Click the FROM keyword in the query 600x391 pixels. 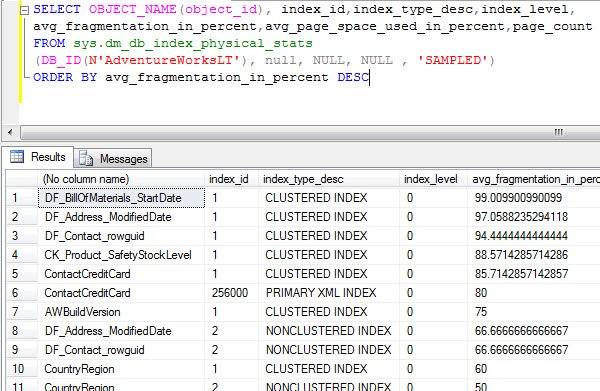point(49,43)
